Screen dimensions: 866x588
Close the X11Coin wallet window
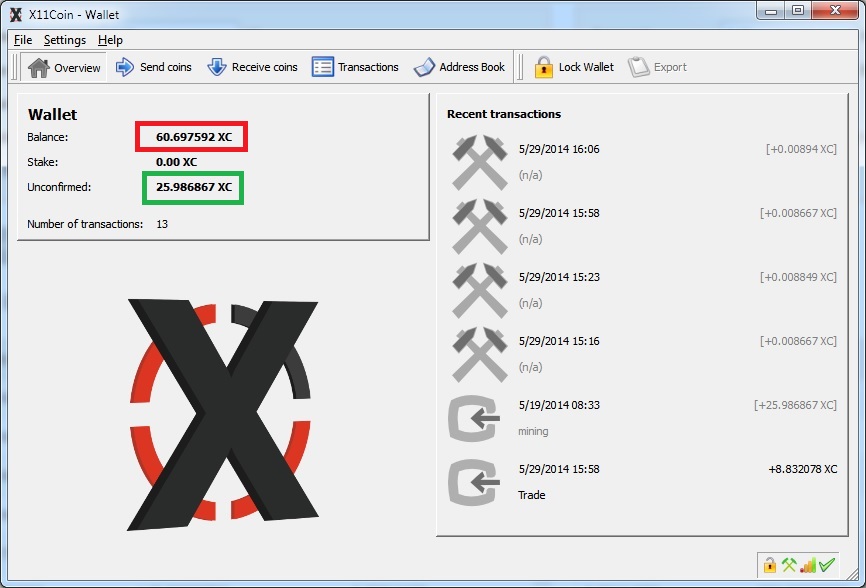coord(835,10)
